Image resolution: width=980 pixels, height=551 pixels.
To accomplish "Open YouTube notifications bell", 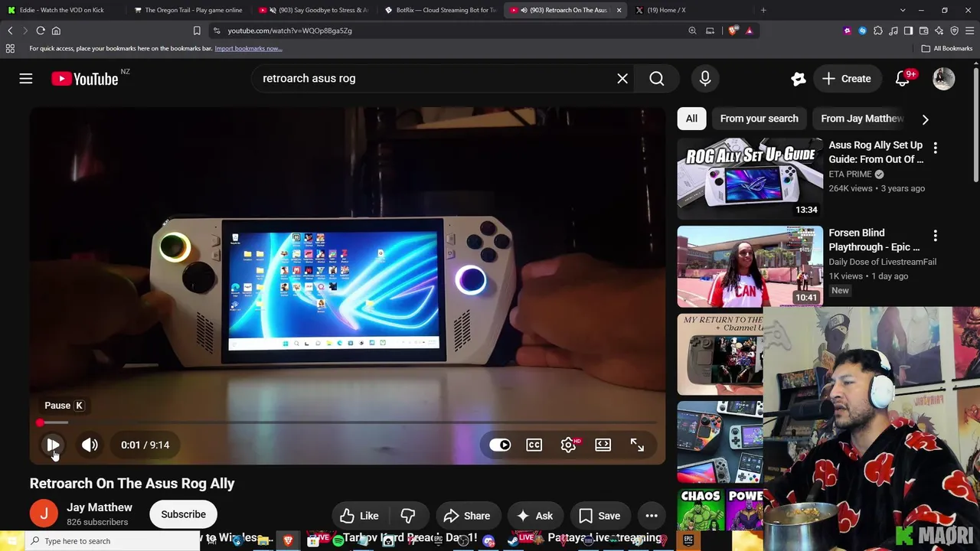I will 903,78.
